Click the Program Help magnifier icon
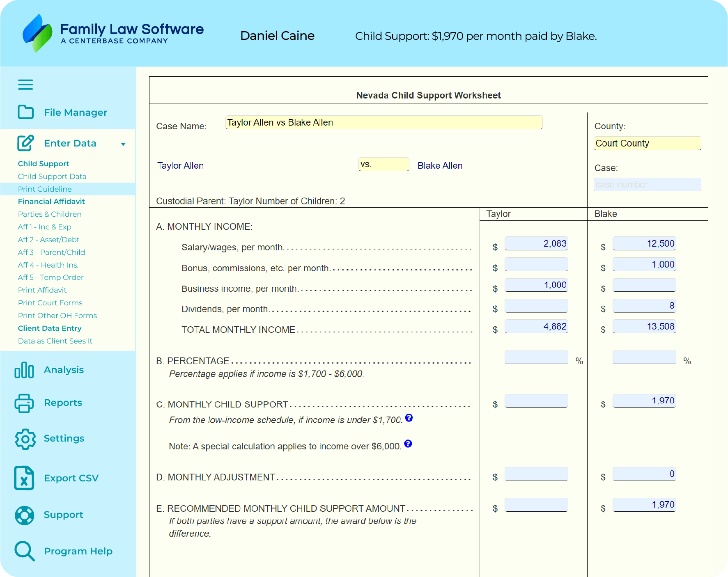 pos(25,551)
